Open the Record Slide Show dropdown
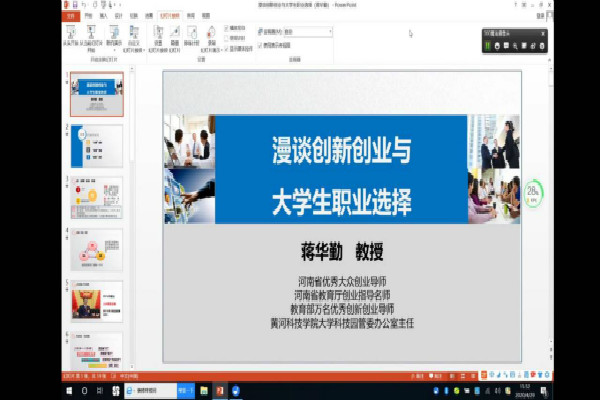 (x=211, y=38)
